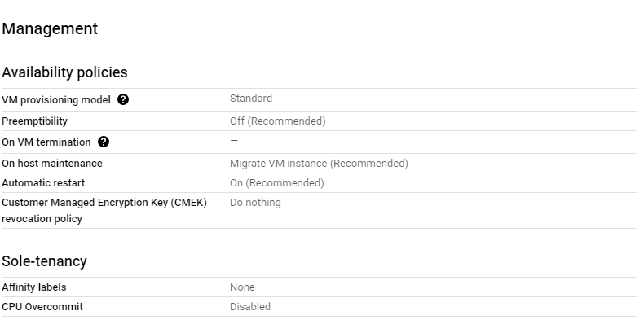Click help icon beside VM provisioning model
Image resolution: width=644 pixels, height=320 pixels.
(123, 99)
